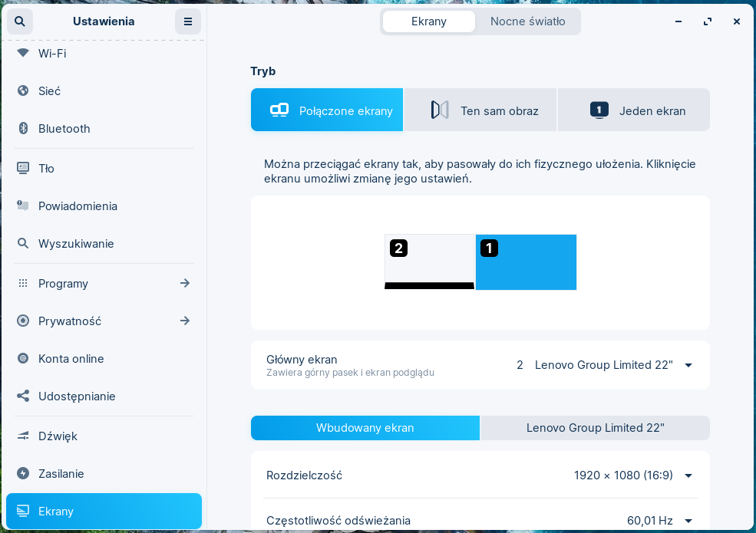The image size is (756, 533).
Task: Minimize the Ustawienia window
Action: click(678, 21)
